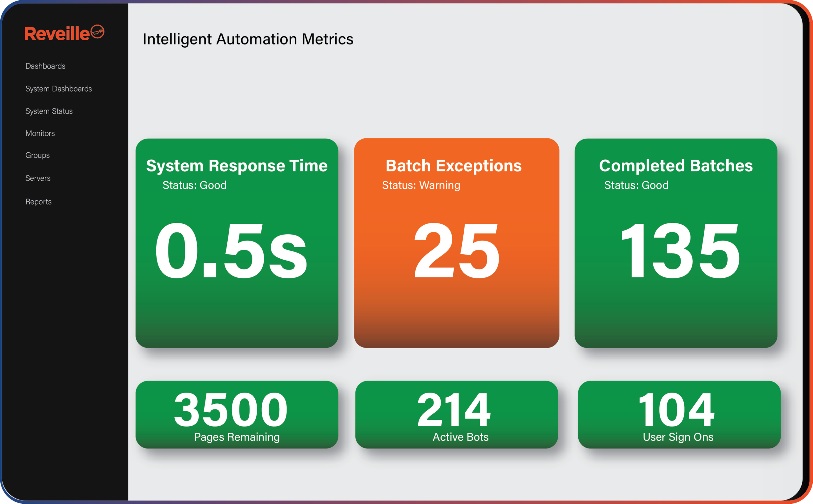Select System Status in sidebar
The height and width of the screenshot is (504, 813).
coord(49,111)
